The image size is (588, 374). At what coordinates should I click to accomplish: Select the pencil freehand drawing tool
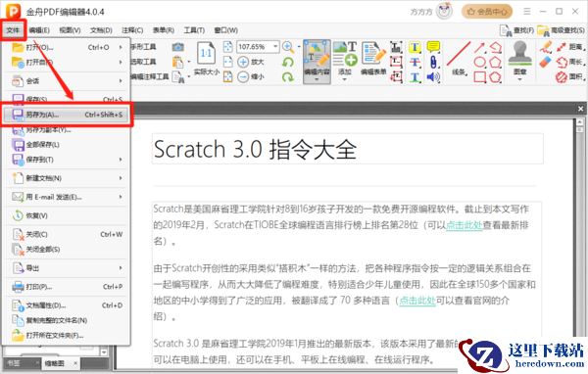[546, 47]
